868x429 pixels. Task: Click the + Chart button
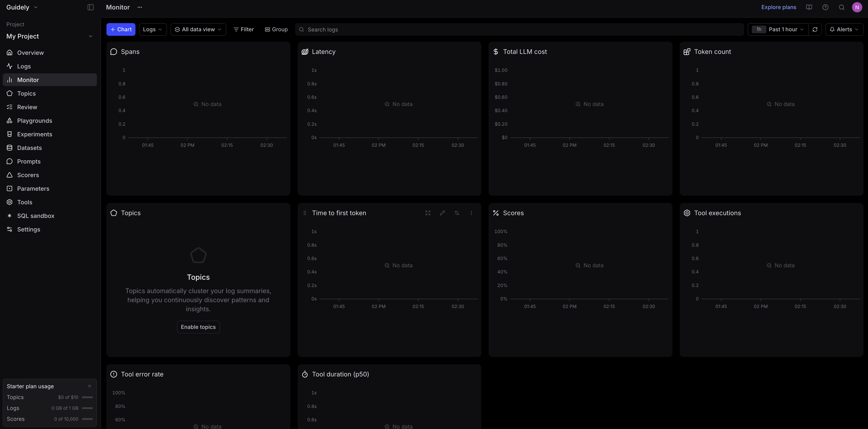click(x=121, y=29)
